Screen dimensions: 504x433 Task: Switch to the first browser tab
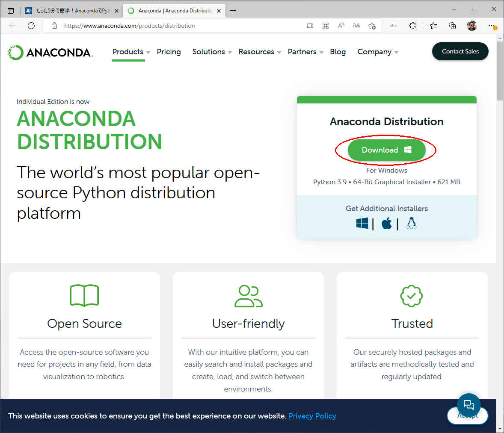tap(71, 11)
